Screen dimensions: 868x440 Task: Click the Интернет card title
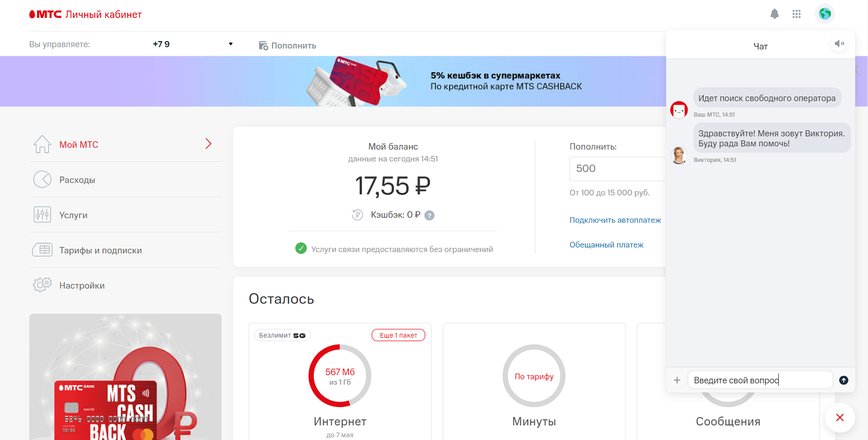pos(340,421)
